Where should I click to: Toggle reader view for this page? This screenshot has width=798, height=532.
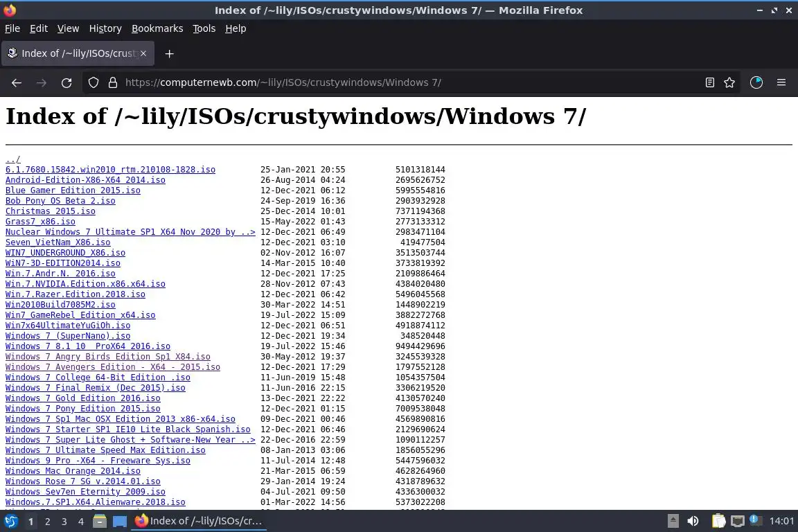tap(709, 82)
